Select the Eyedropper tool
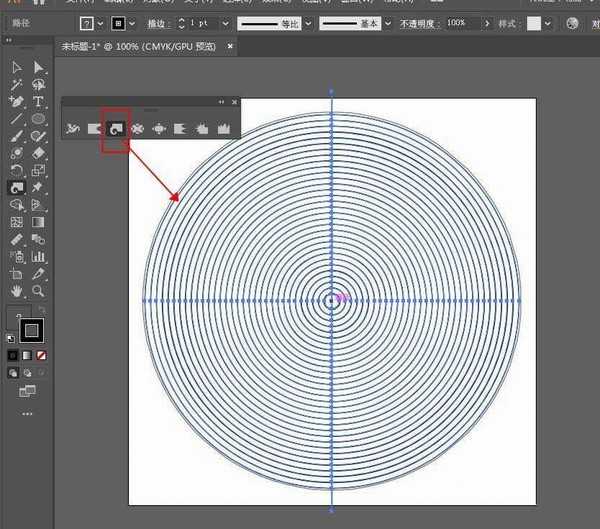Screen dimensions: 600x529 tap(17, 239)
